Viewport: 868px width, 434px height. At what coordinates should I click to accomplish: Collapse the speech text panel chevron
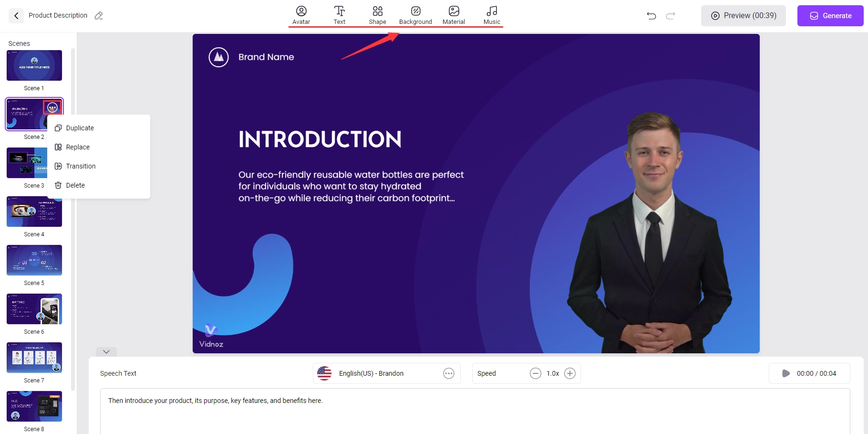tap(106, 352)
